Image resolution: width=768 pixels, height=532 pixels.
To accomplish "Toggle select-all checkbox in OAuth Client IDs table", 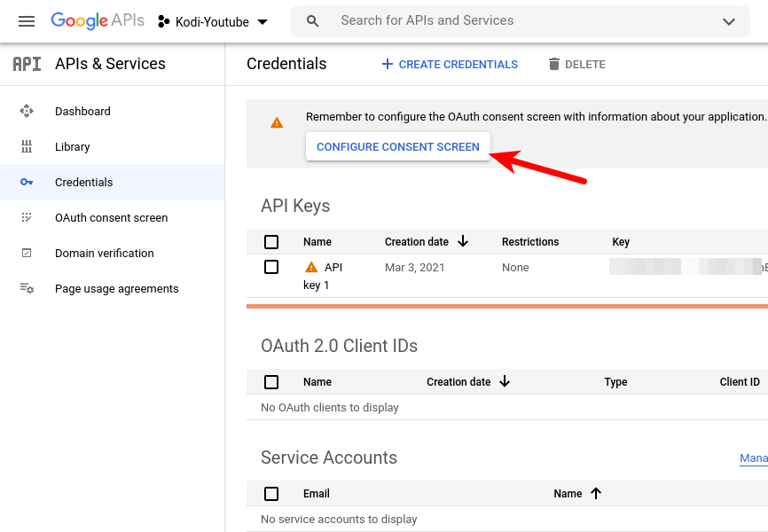I will [271, 382].
